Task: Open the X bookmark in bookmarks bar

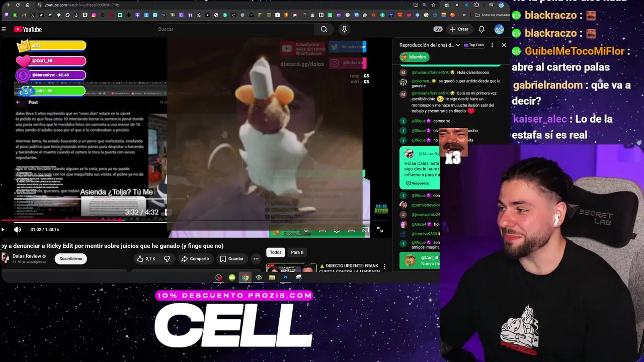Action: click(33, 15)
